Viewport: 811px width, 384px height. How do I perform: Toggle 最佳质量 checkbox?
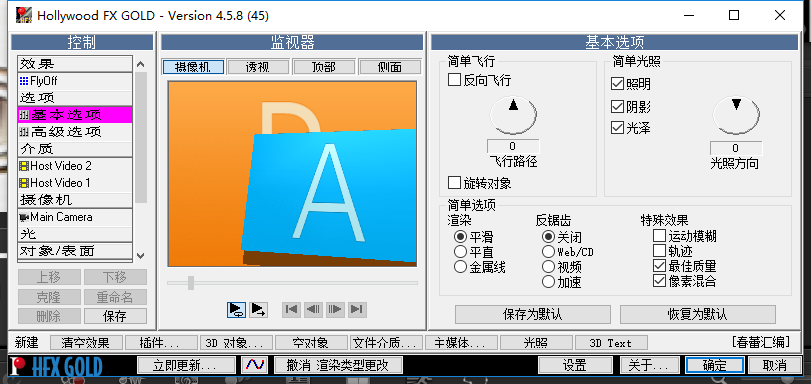click(x=659, y=266)
